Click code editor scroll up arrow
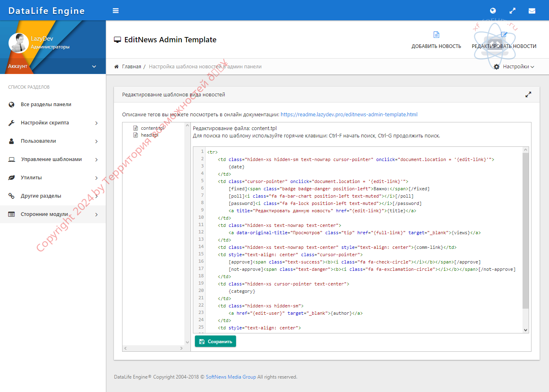Image resolution: width=549 pixels, height=392 pixels. 525,150
